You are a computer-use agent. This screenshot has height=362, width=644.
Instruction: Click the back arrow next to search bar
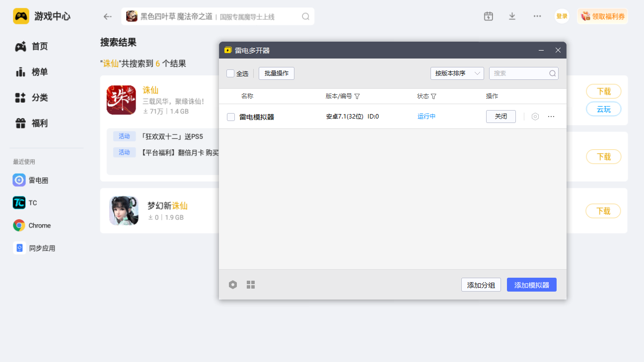point(107,16)
